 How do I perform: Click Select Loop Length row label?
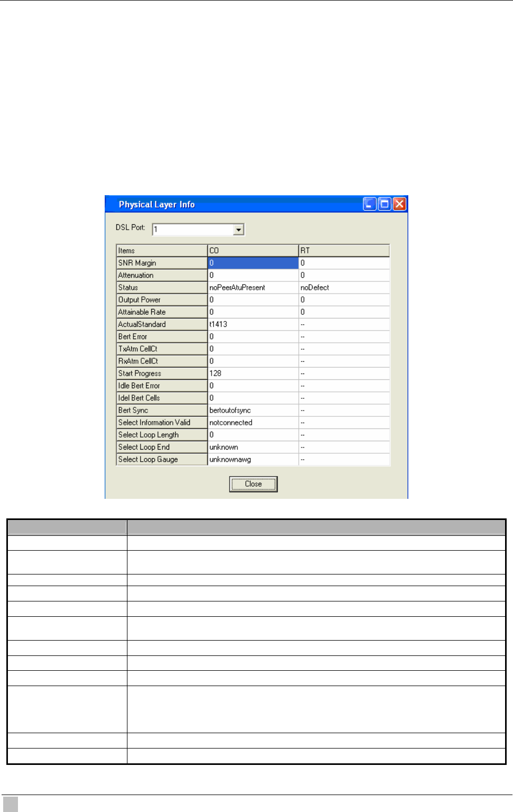click(162, 435)
